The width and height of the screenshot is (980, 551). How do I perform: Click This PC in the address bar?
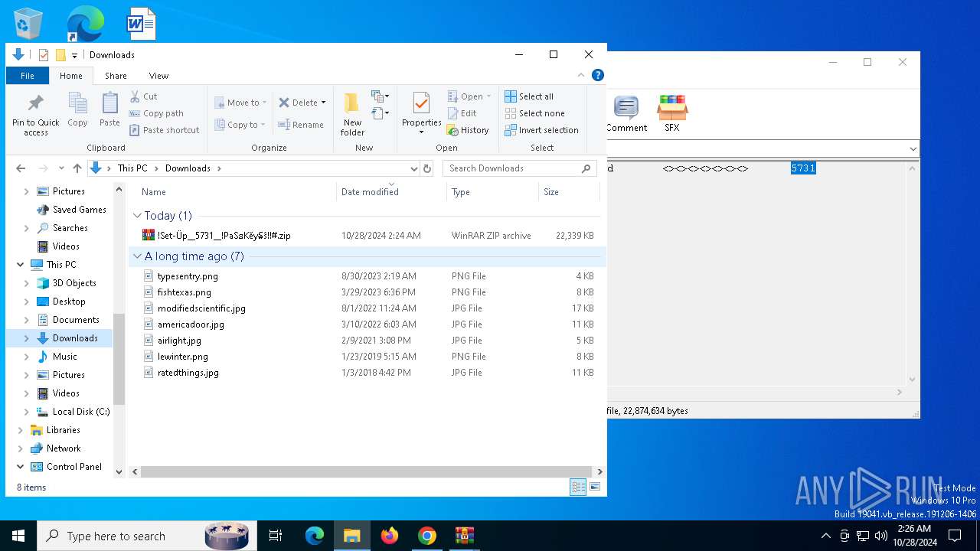coord(132,168)
